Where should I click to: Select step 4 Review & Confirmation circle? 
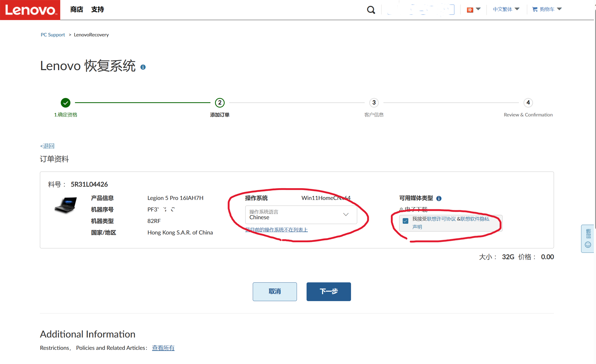pyautogui.click(x=528, y=103)
